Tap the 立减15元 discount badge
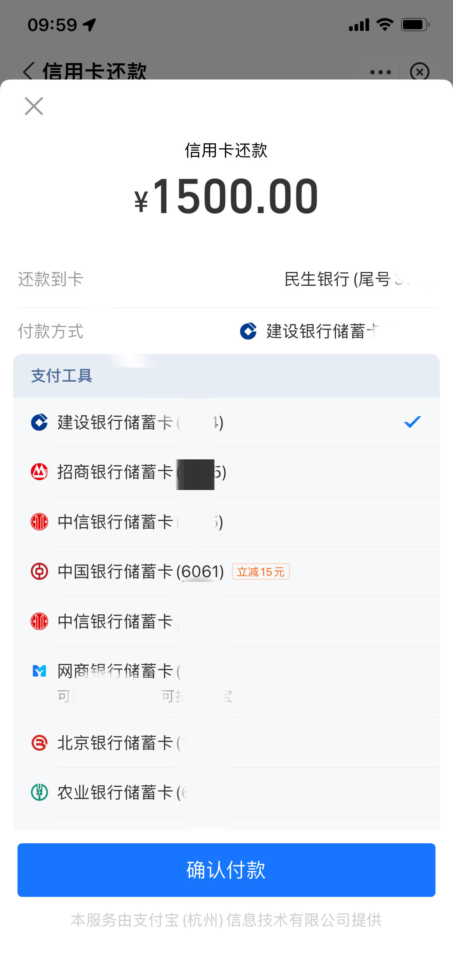 point(261,571)
